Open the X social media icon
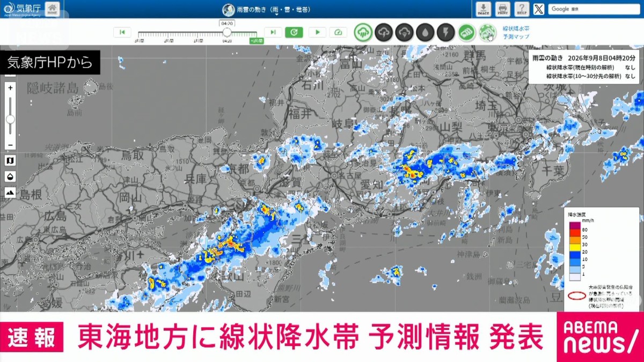 (x=539, y=9)
